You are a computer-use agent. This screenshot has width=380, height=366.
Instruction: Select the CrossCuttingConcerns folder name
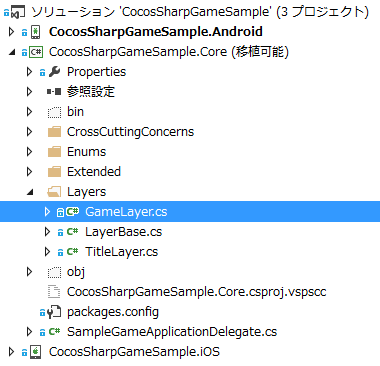(130, 132)
